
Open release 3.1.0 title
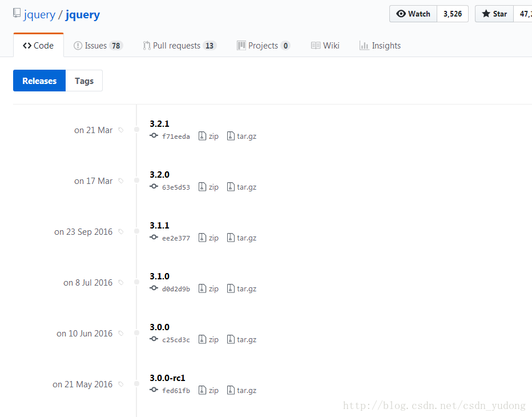coord(159,276)
